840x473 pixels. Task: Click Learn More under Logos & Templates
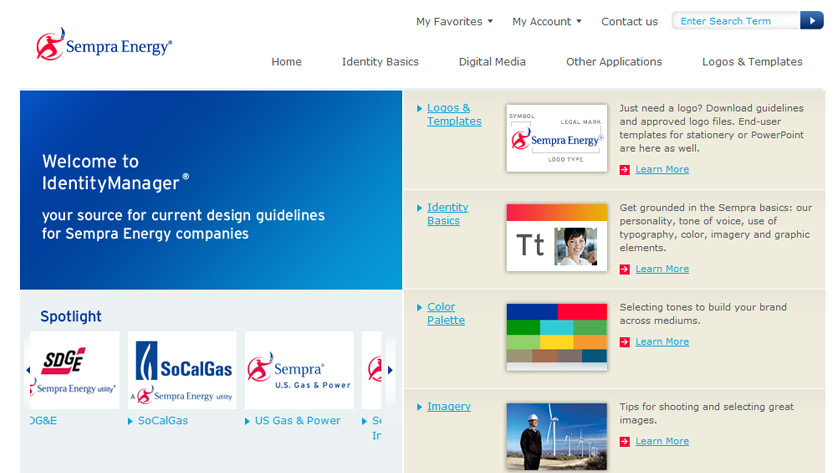pos(662,169)
